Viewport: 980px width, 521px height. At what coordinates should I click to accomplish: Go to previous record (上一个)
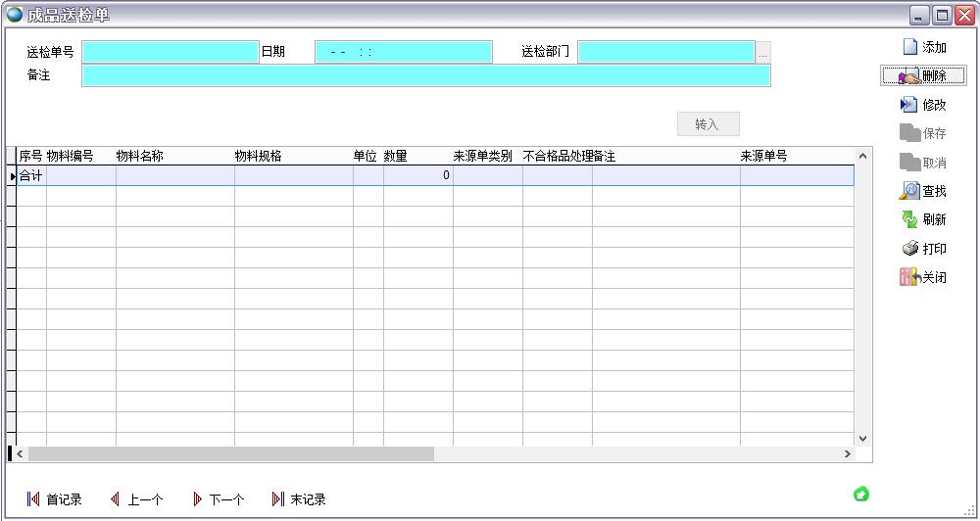click(x=116, y=499)
